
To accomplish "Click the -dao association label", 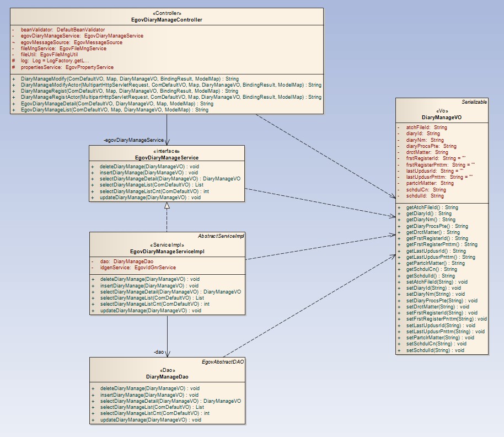I will [x=158, y=351].
